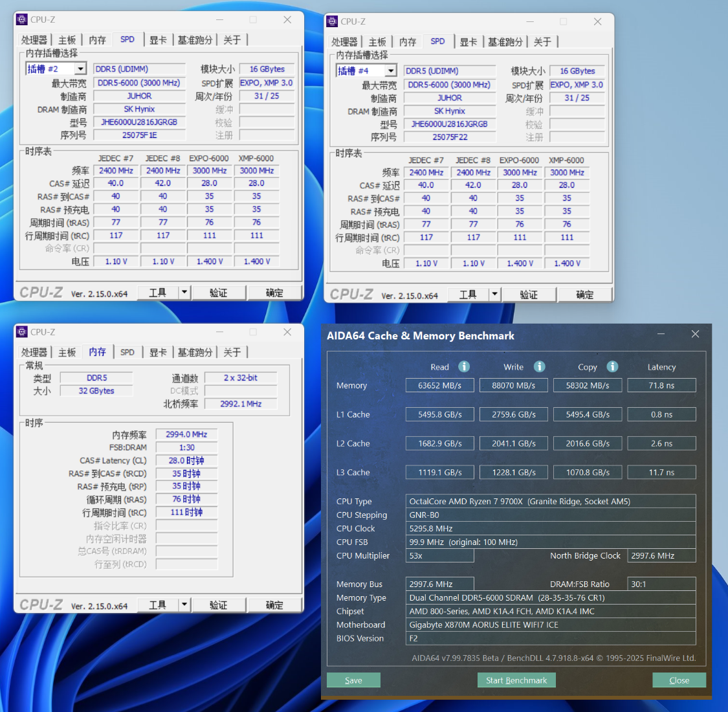
Task: Click 验证 button in slot #2 CPU-Z window
Action: tap(218, 293)
